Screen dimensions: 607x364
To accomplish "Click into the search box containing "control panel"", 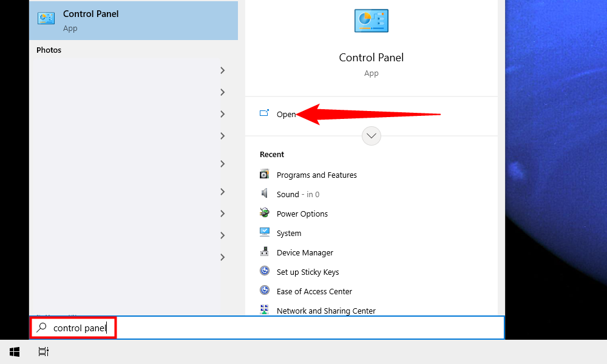I will point(303,328).
